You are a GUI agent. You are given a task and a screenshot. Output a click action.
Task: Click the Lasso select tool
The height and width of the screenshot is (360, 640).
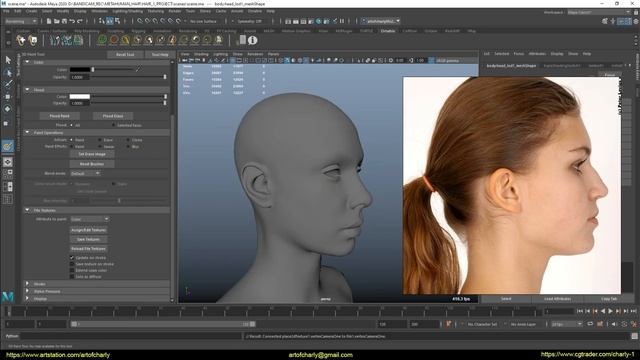[x=8, y=73]
